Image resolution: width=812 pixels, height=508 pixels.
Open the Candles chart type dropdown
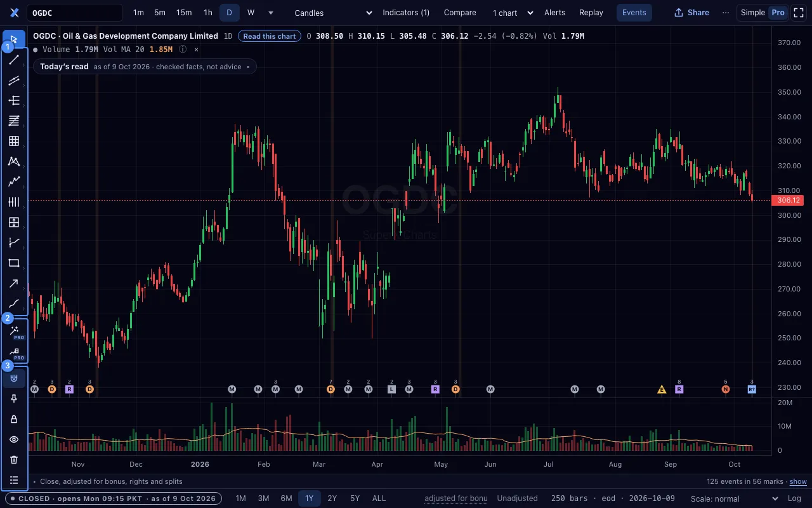[x=334, y=13]
